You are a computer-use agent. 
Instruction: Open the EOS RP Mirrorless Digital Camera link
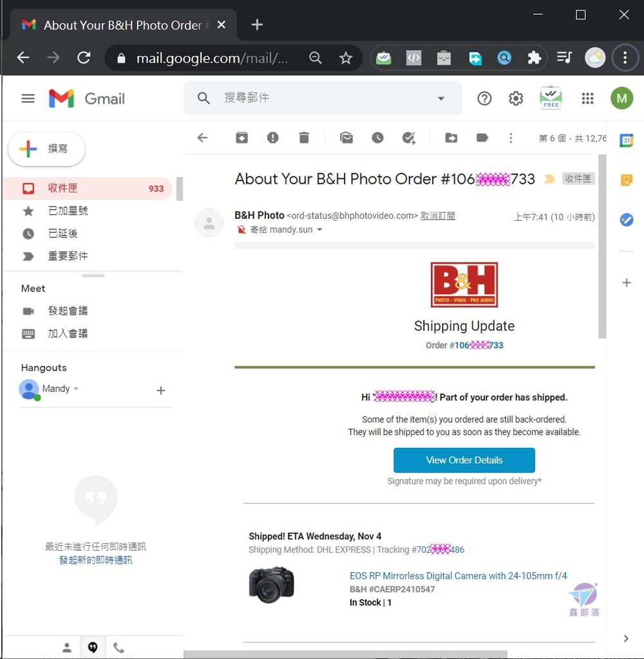pyautogui.click(x=458, y=576)
